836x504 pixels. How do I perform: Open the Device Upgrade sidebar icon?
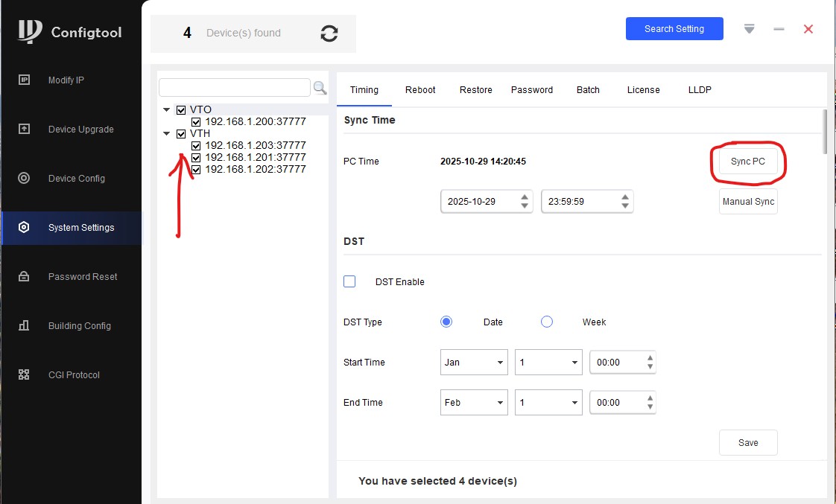pos(24,130)
